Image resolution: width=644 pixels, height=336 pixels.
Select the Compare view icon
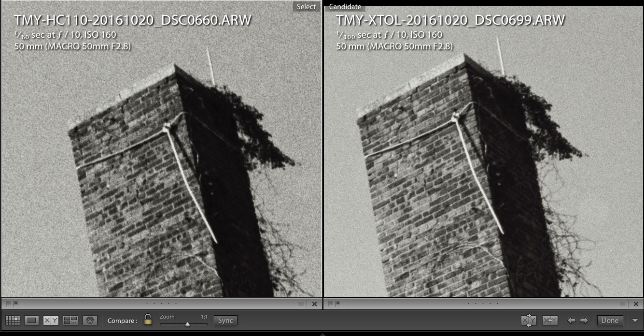51,320
